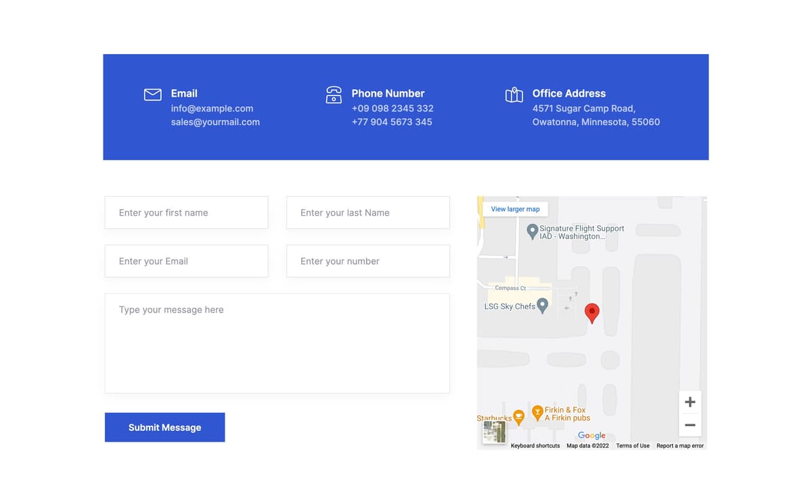
Task: Click the envelope Email icon
Action: pos(153,95)
